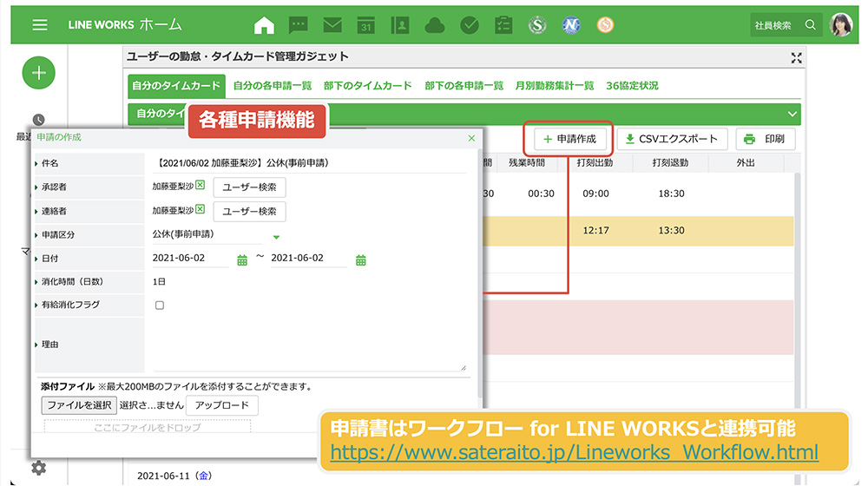868x486 pixels.
Task: Open the sateraito Workflow URL link
Action: tap(574, 452)
